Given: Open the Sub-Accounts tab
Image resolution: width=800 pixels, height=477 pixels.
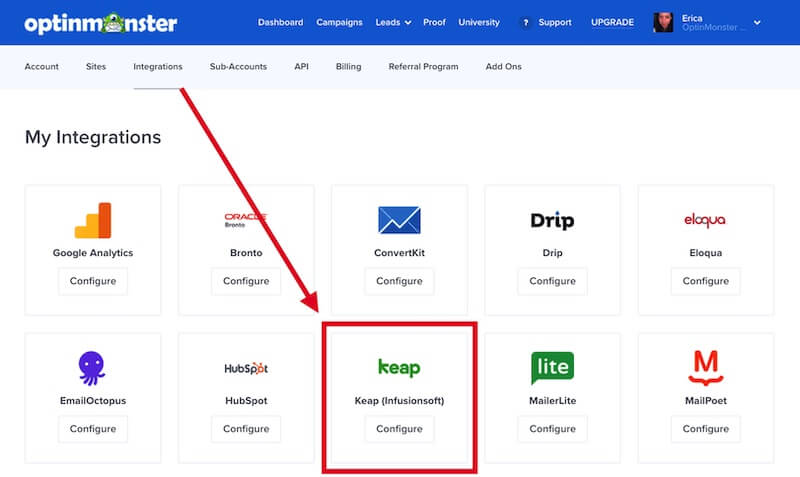Looking at the screenshot, I should tap(238, 67).
